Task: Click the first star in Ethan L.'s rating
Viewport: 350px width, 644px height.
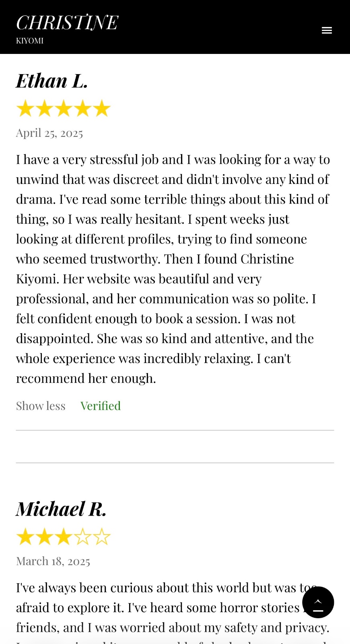Action: point(25,109)
